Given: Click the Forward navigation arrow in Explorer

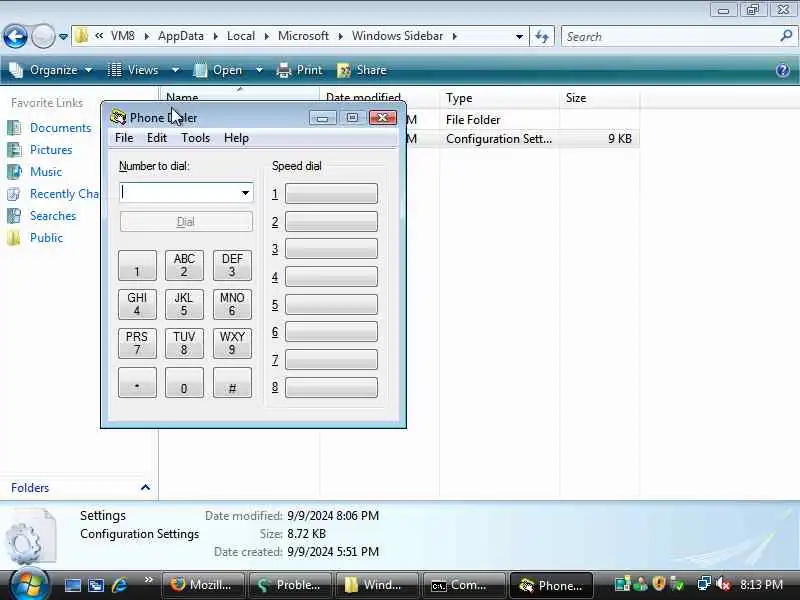Looking at the screenshot, I should click(x=43, y=36).
